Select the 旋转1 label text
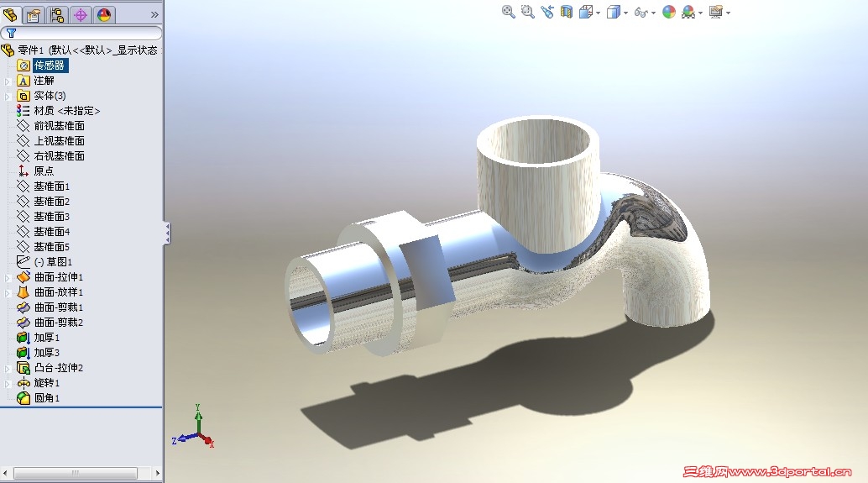 coord(47,383)
